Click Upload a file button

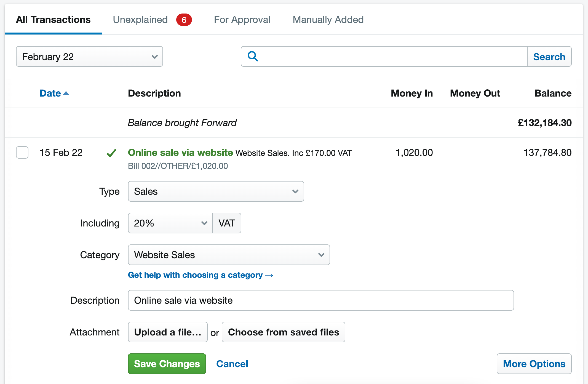tap(168, 332)
